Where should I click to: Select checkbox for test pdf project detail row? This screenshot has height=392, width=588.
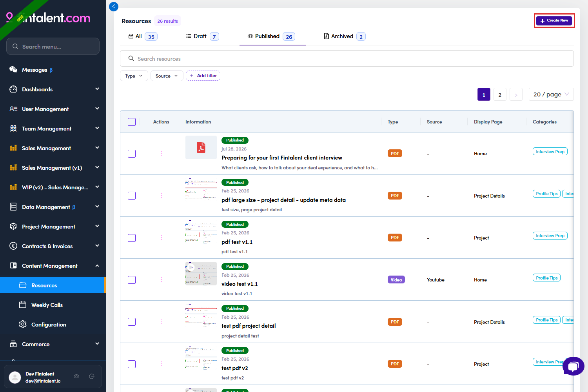point(132,322)
